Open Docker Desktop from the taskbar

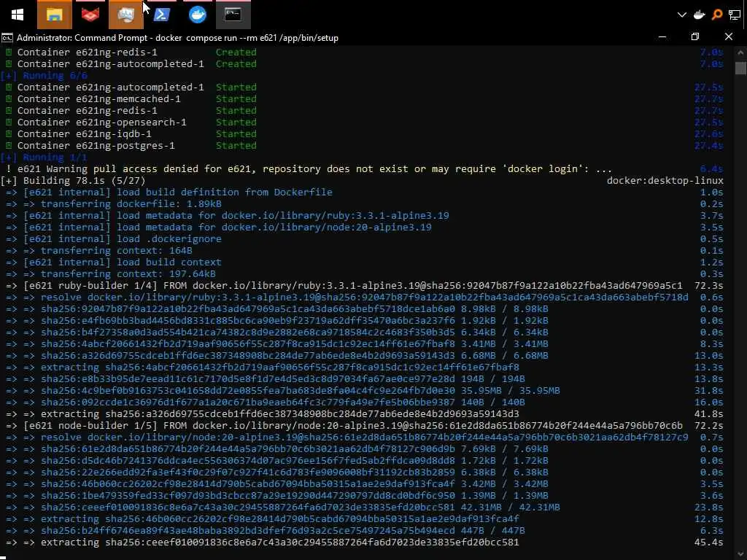point(197,15)
